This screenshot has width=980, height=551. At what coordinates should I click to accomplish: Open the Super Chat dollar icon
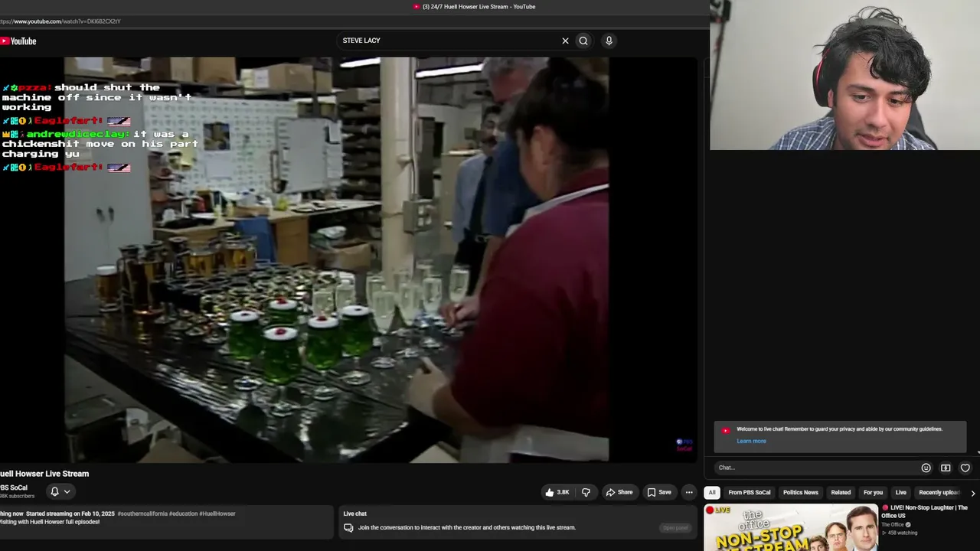pyautogui.click(x=946, y=468)
